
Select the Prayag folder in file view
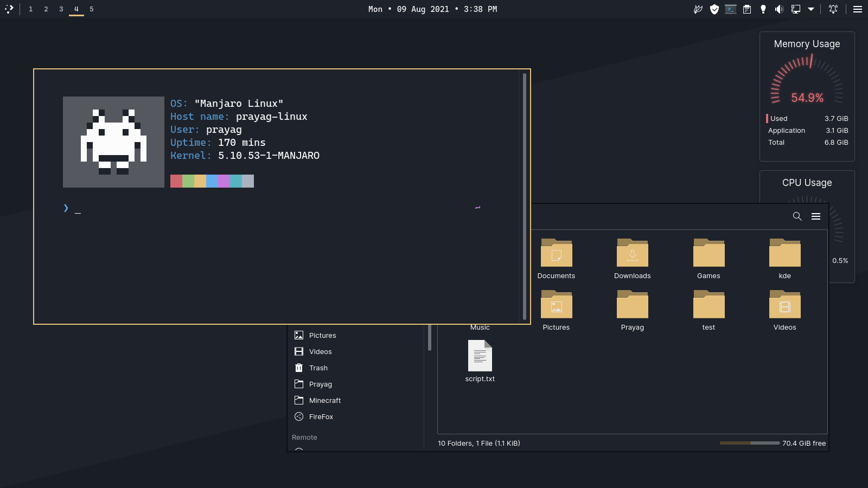pos(633,310)
